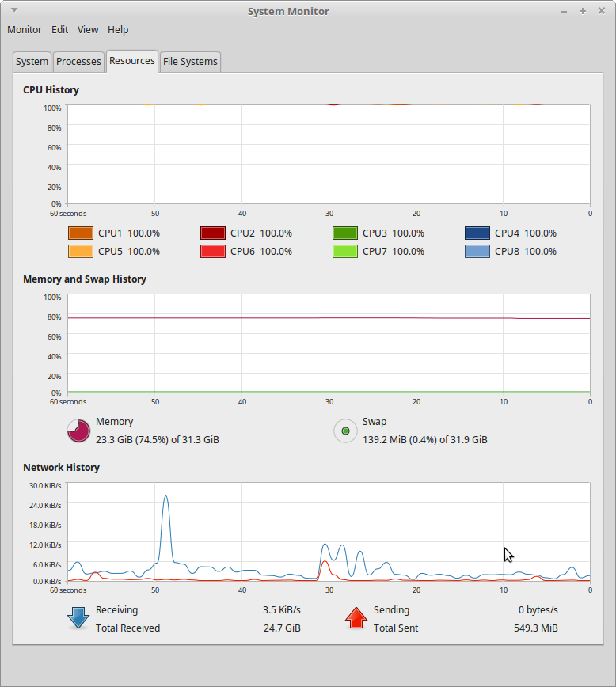
Task: Open the Monitor menu
Action: pyautogui.click(x=25, y=30)
